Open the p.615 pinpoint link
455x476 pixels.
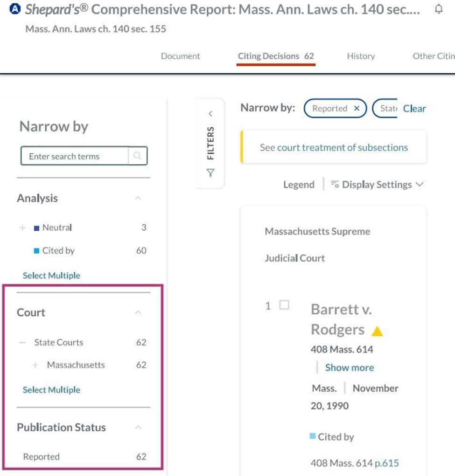click(x=386, y=463)
